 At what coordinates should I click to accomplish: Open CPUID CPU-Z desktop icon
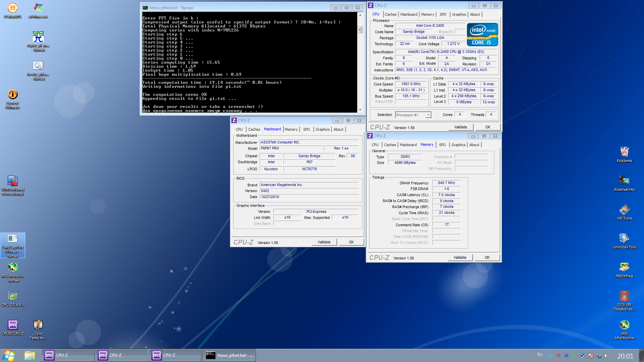[x=13, y=327]
